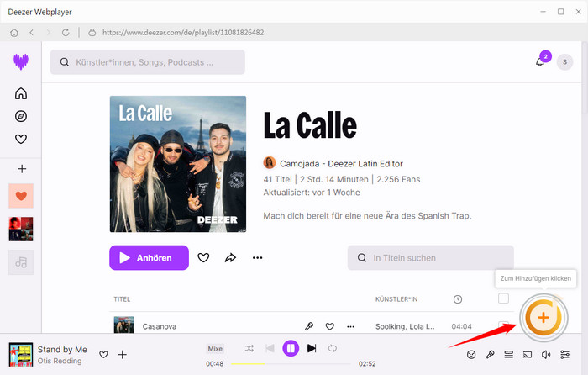Focus the Künstler*innen, Songs, Podcasts search field
The image size is (588, 375).
(x=147, y=62)
